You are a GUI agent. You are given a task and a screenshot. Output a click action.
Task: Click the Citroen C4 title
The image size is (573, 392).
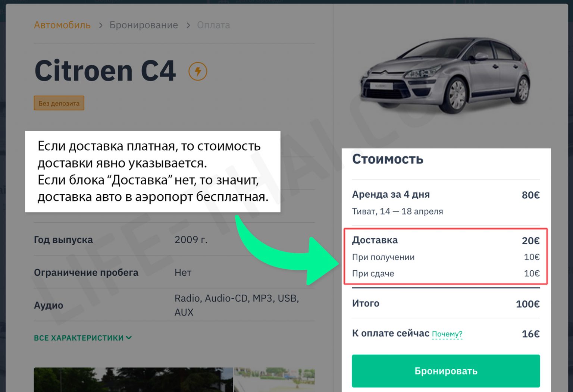pyautogui.click(x=105, y=71)
